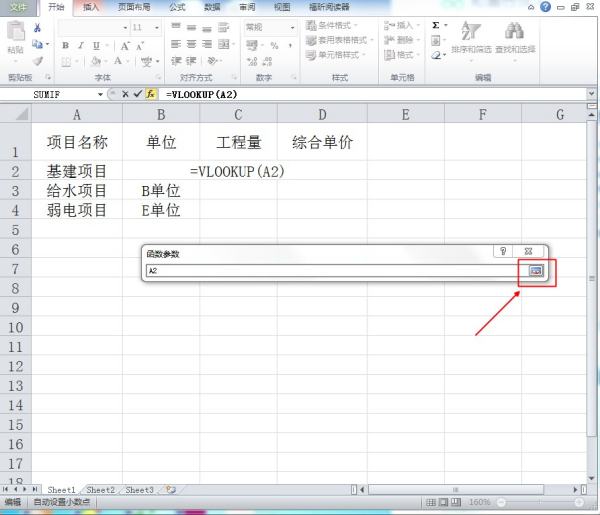Click the Normal view button in status bar
Image resolution: width=600 pixels, height=515 pixels.
431,502
